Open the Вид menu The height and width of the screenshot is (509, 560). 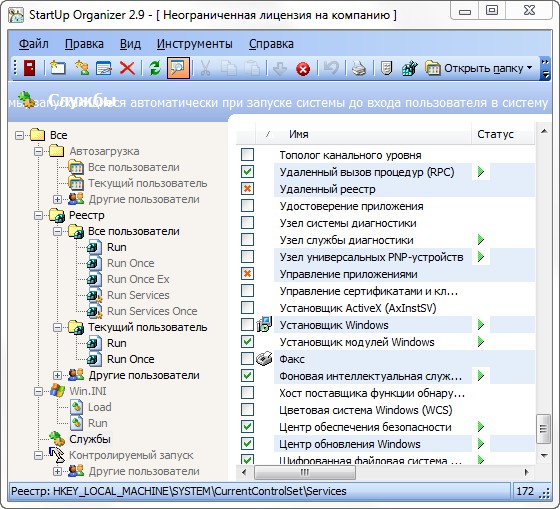point(130,44)
